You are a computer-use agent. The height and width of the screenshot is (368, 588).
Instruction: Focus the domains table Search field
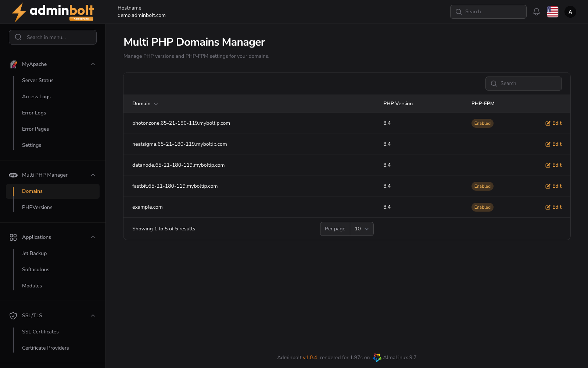click(524, 84)
